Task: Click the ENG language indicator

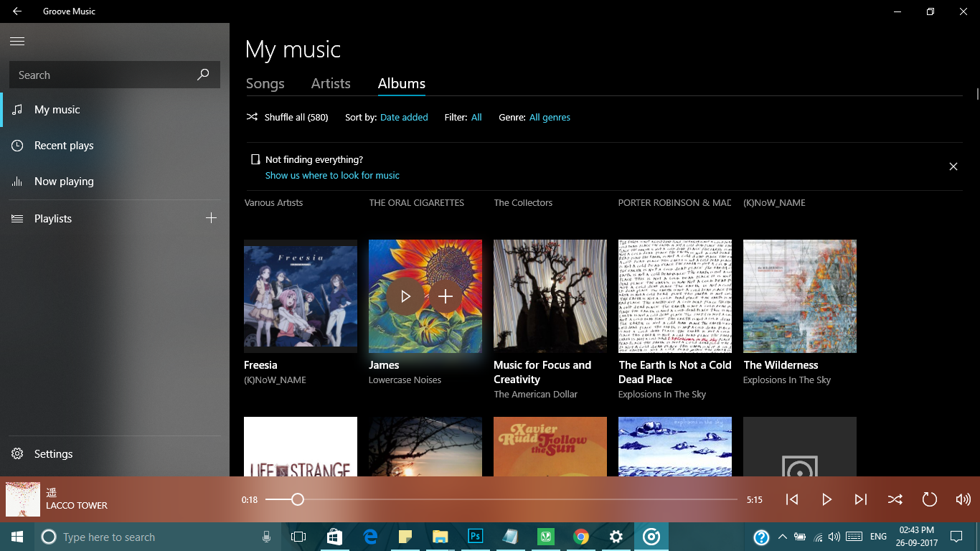Action: pyautogui.click(x=878, y=537)
